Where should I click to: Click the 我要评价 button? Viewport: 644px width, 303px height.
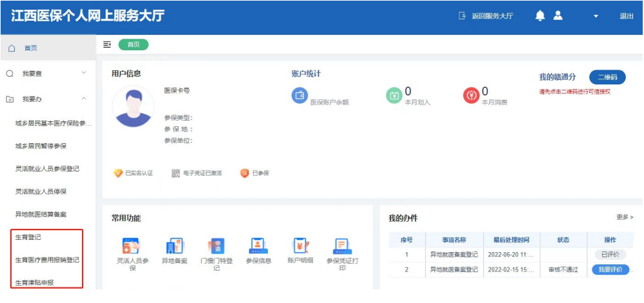(610, 269)
